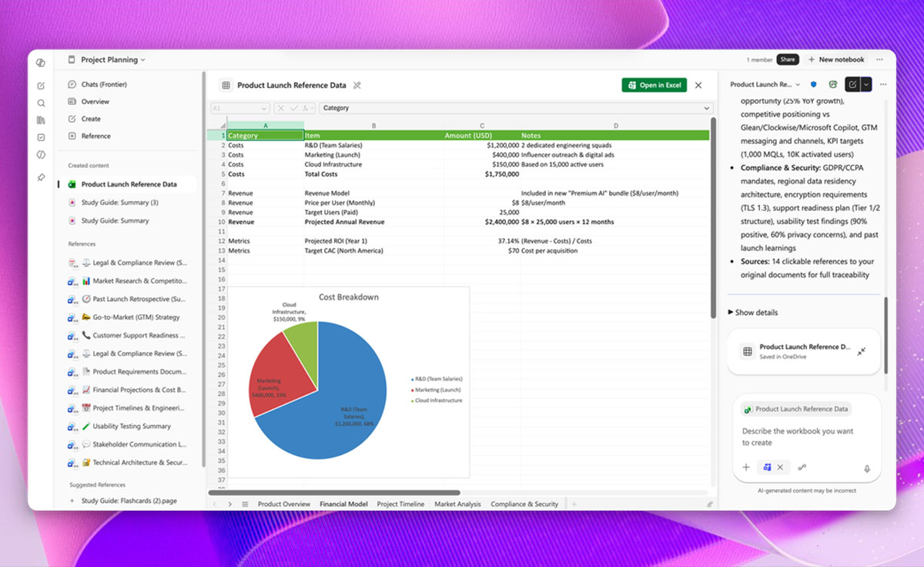Open Product Launch Reference Data in Created content

(x=128, y=185)
